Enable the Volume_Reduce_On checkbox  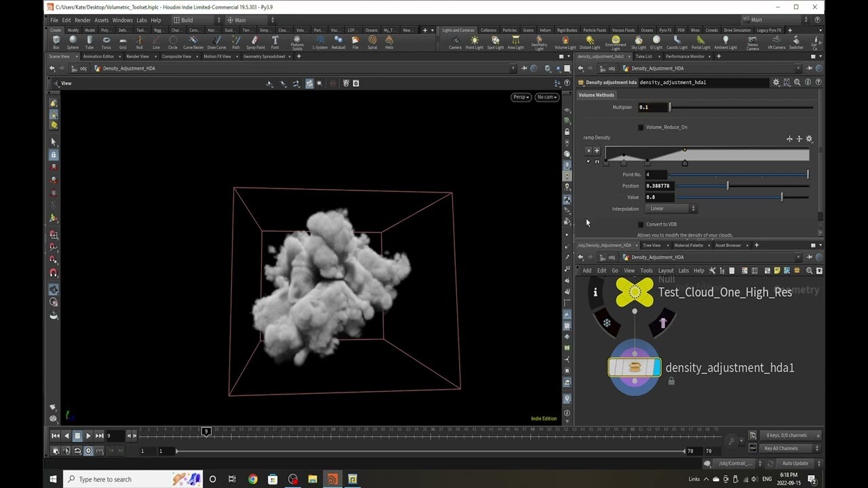point(640,127)
